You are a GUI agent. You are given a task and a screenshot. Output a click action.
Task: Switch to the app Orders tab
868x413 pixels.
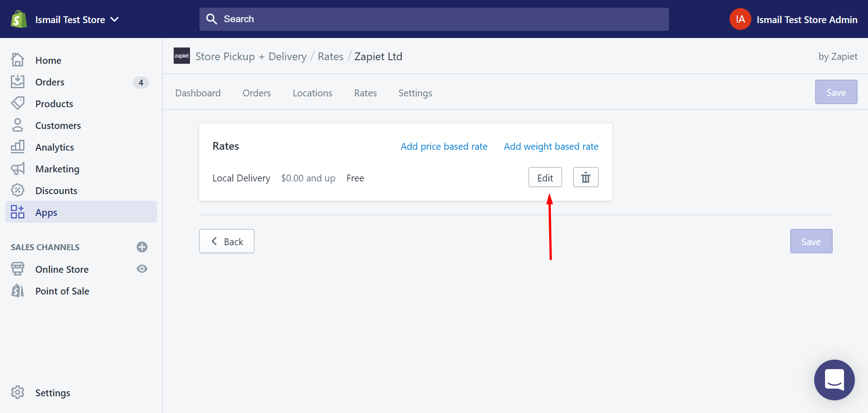256,93
